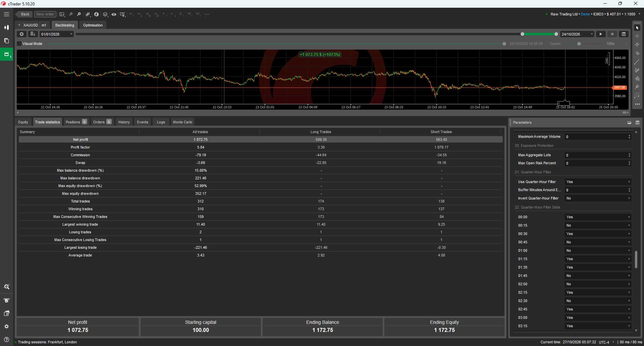
Task: Change the 01:15 slot dropdown value
Action: (x=598, y=259)
